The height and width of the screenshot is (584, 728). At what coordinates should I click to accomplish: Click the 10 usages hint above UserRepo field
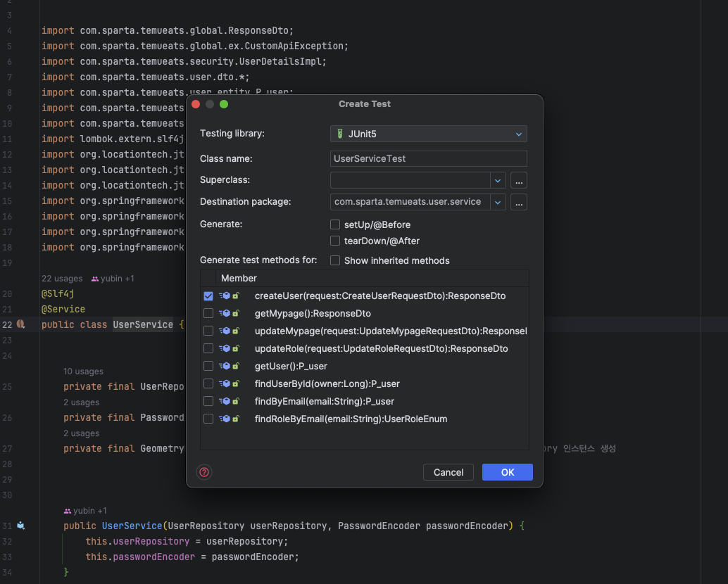coord(84,371)
